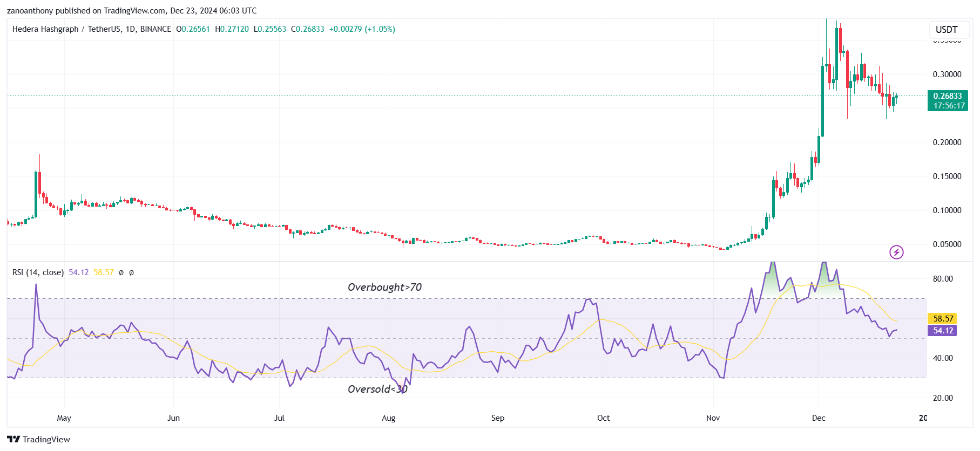Click the close value C0.26833 in header
This screenshot has width=980, height=451.
click(307, 29)
